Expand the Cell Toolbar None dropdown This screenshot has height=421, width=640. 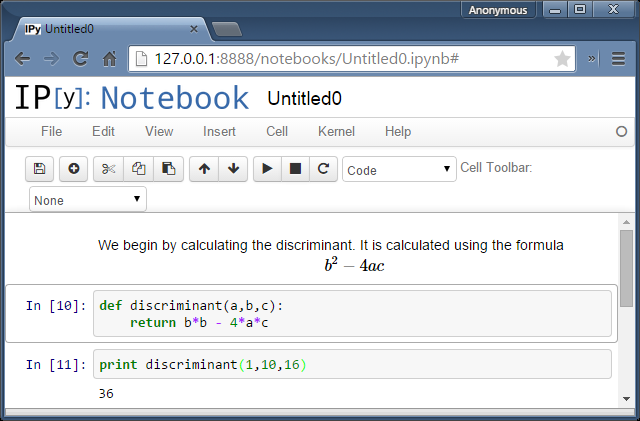(x=88, y=199)
